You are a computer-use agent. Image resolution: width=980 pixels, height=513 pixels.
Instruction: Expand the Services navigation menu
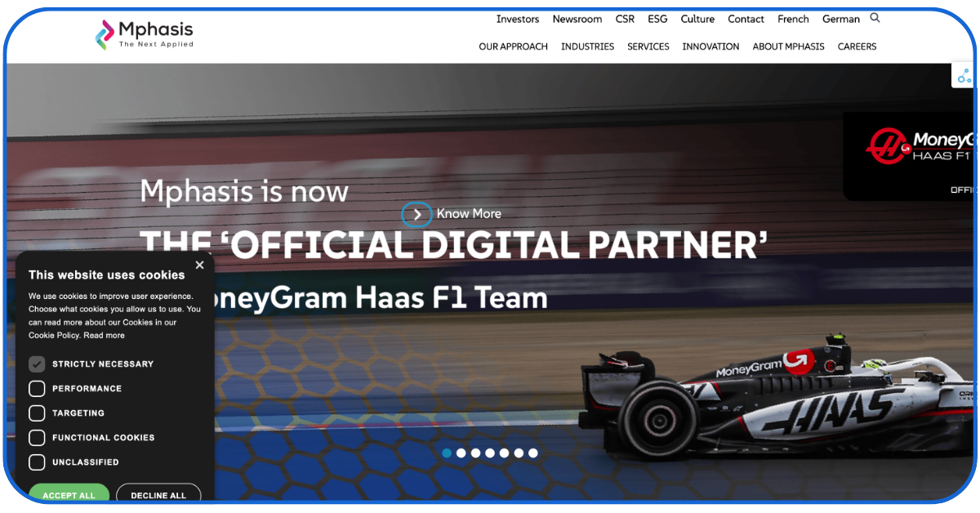[x=648, y=47]
